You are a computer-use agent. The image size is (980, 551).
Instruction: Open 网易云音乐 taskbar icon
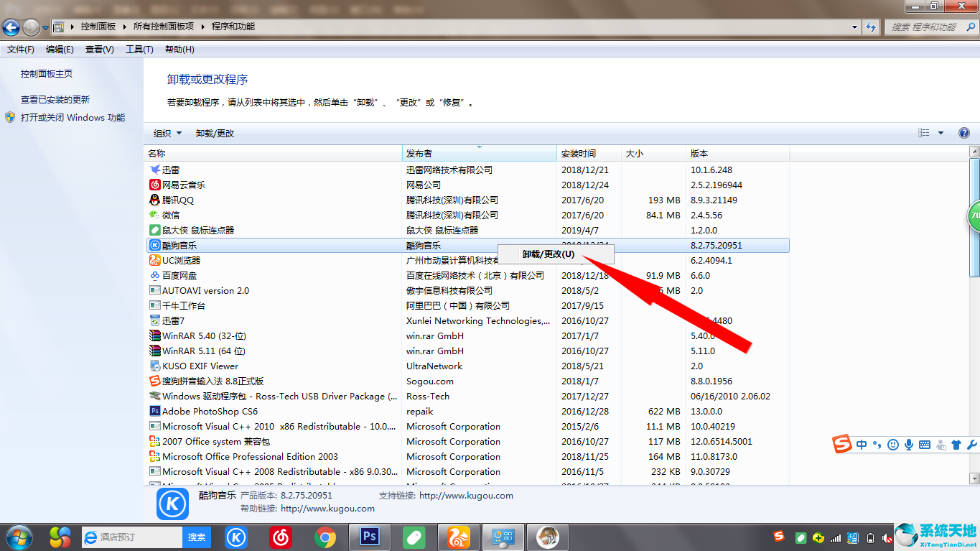(x=281, y=537)
